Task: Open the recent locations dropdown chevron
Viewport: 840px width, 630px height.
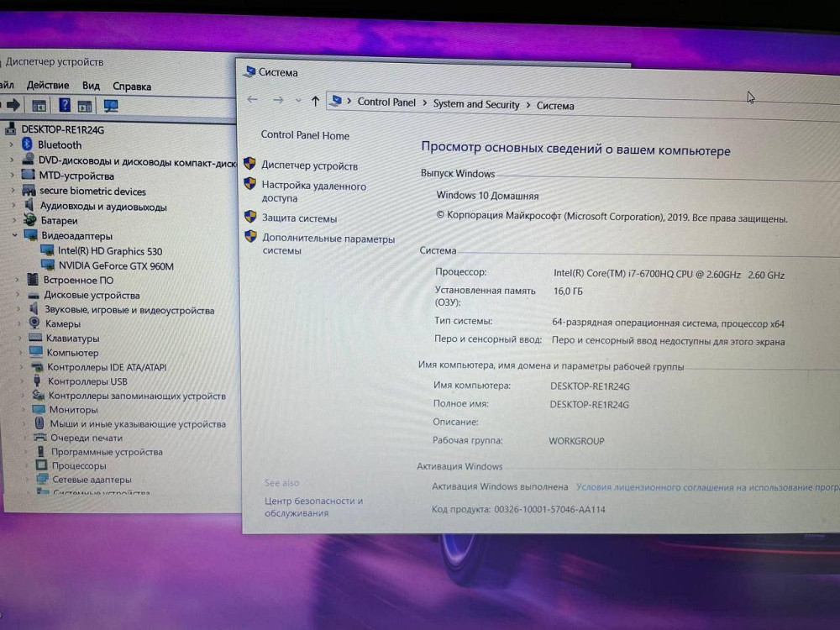Action: point(298,101)
